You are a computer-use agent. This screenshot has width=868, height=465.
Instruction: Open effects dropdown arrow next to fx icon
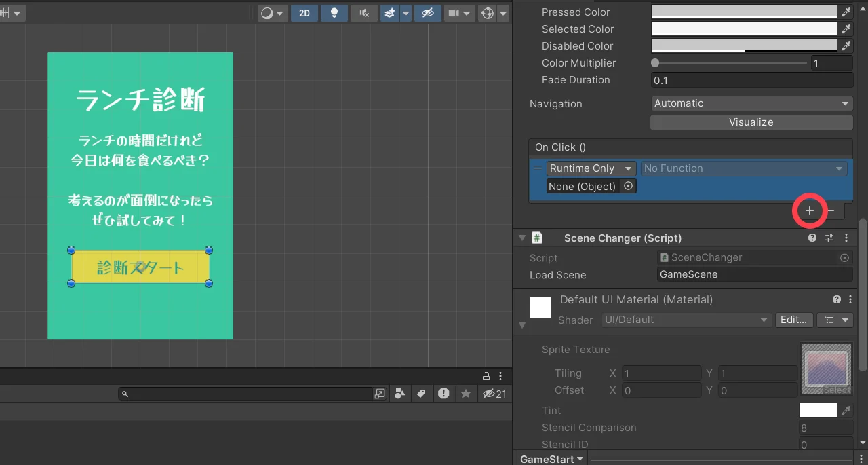tap(406, 13)
